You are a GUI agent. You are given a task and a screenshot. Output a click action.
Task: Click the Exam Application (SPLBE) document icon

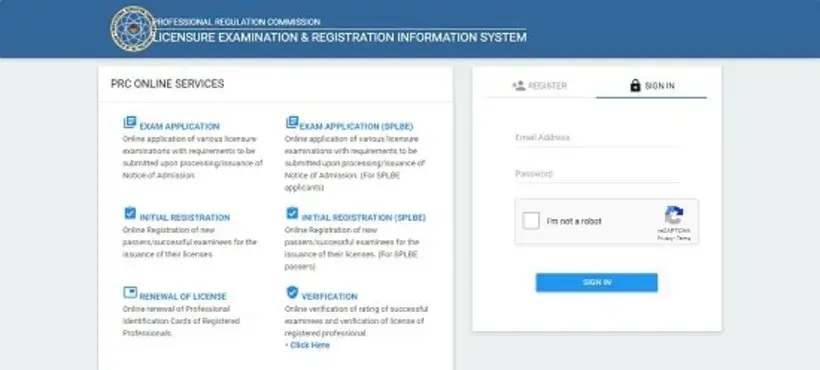pos(292,123)
